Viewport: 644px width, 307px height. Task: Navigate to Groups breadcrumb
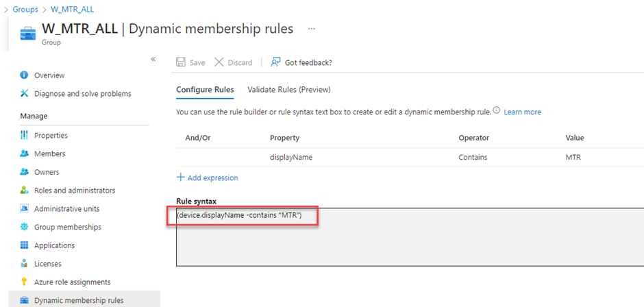coord(25,9)
